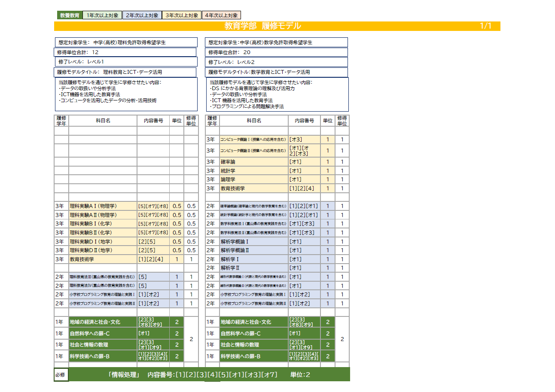Select the コンピュータ概論Ⅰ course cell
The image size is (555, 392).
point(254,140)
